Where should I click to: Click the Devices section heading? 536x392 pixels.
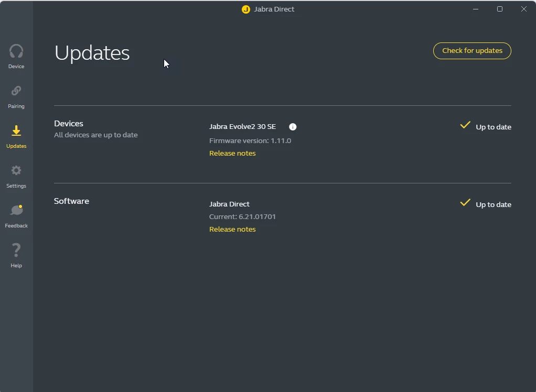[69, 124]
